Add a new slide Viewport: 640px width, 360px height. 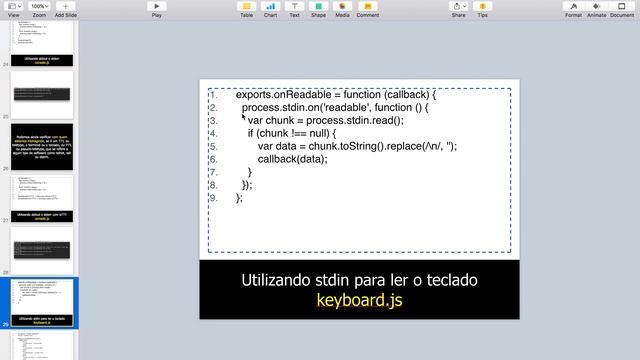tap(65, 7)
